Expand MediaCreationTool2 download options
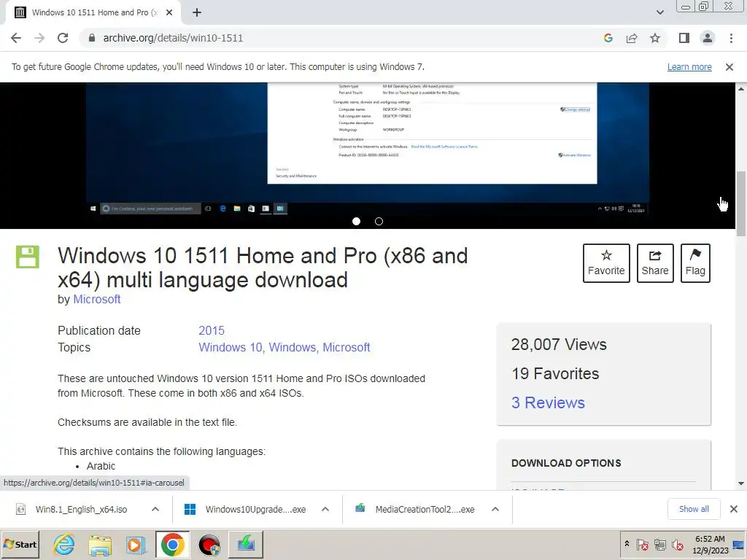Screen dimensions: 747x560 tap(495, 510)
